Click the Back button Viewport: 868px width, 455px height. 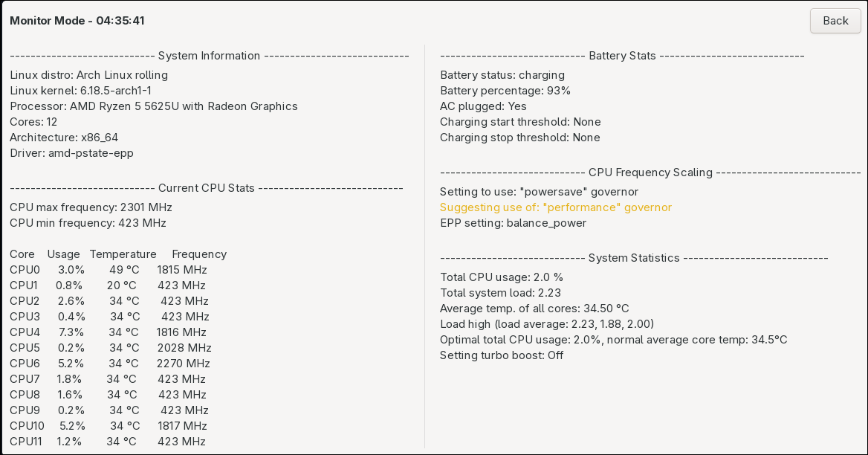point(835,21)
